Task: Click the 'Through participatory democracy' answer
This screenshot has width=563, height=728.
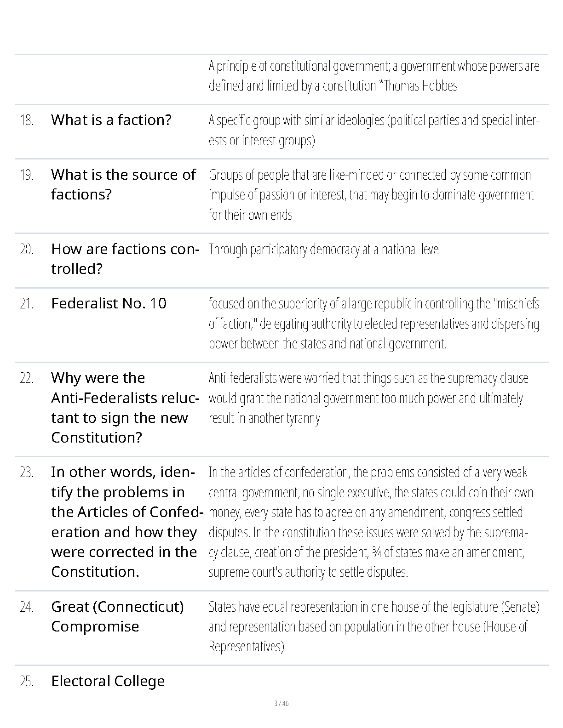Action: coord(325,250)
